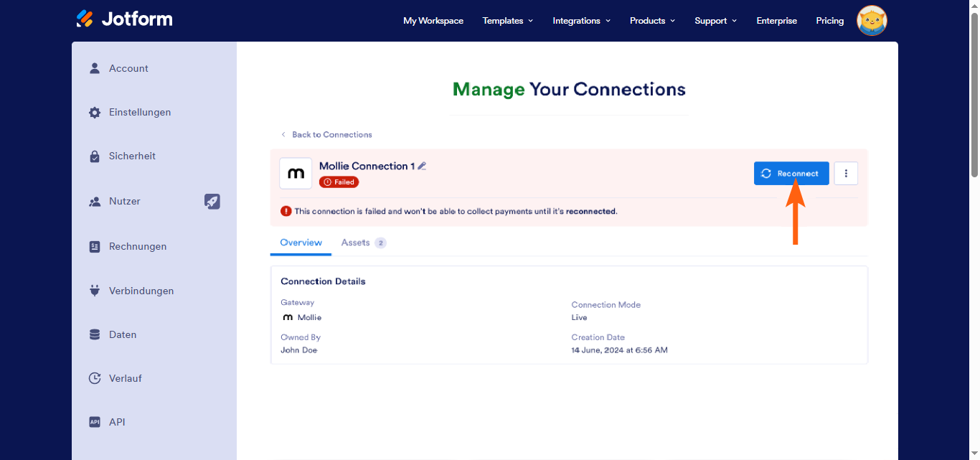980x460 pixels.
Task: Click the Reconnect button
Action: 791,173
